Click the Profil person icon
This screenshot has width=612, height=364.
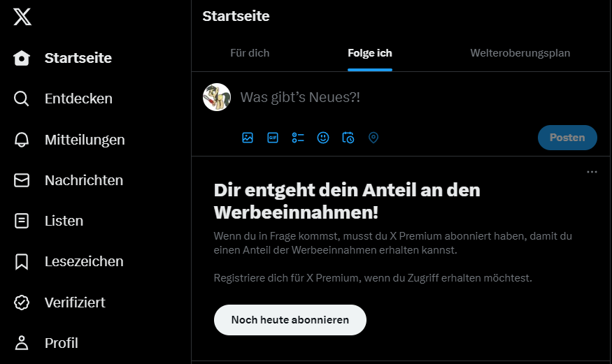click(22, 343)
